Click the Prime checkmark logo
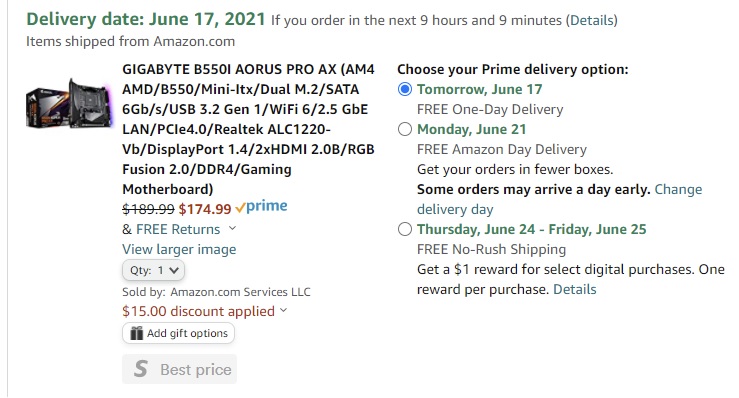The image size is (739, 398). pyautogui.click(x=262, y=207)
